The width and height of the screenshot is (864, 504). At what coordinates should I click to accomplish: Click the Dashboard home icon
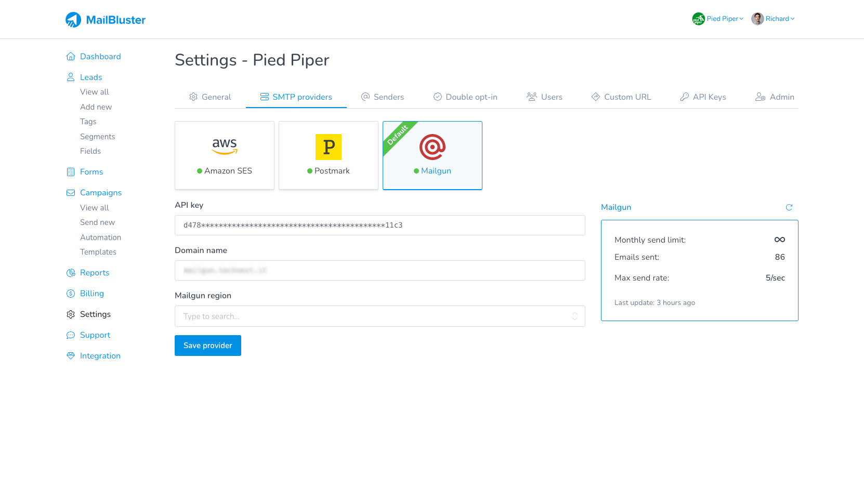click(71, 56)
